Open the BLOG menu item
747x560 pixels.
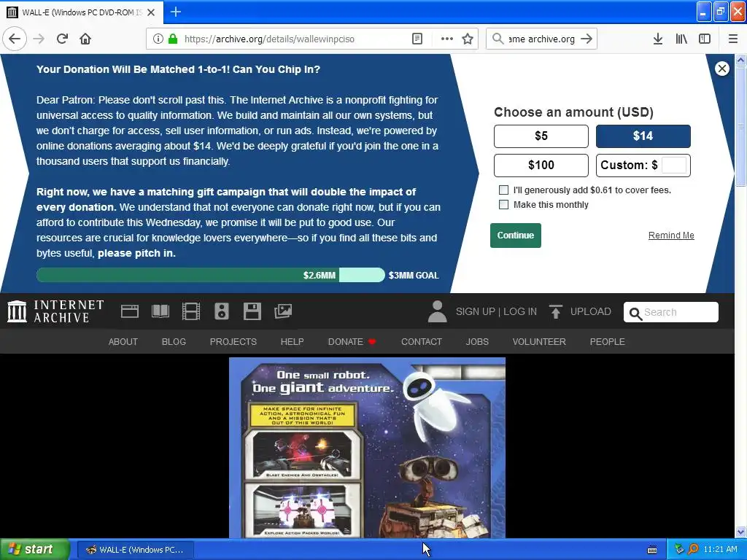click(174, 341)
